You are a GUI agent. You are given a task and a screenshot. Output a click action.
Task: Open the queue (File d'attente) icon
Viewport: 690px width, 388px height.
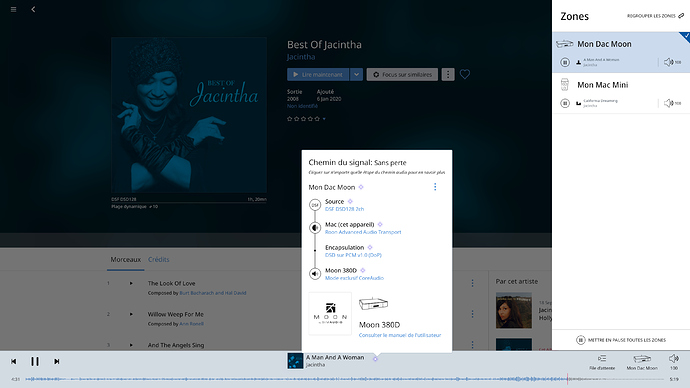[x=602, y=359]
